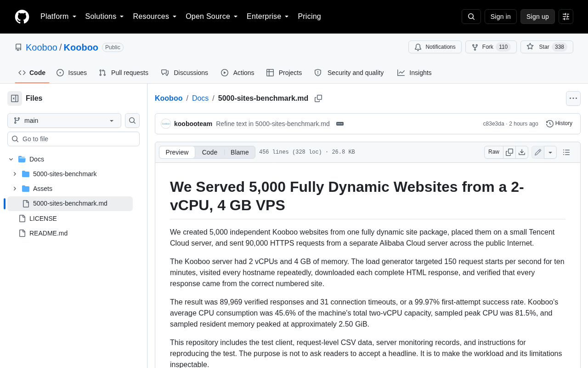Click the Sign in button
This screenshot has width=588, height=368.
coord(501,17)
